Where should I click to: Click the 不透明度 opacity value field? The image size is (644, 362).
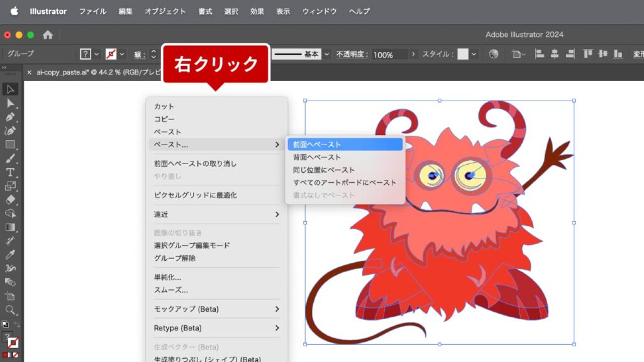click(x=389, y=55)
